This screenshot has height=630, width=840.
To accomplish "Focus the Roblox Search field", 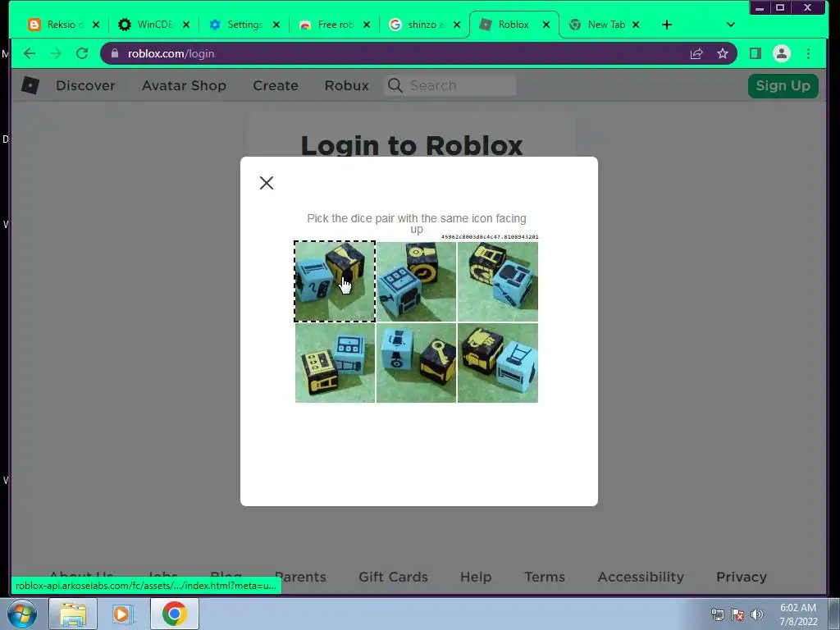I will coord(450,85).
